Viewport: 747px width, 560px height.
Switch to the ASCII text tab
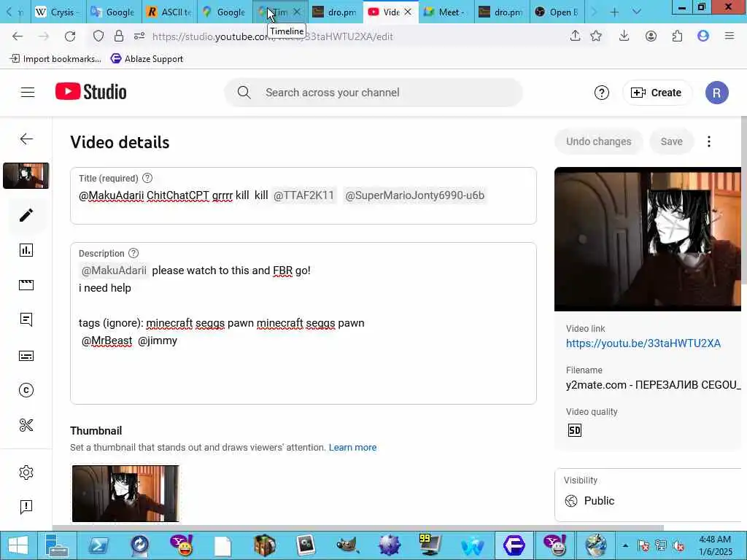point(169,12)
